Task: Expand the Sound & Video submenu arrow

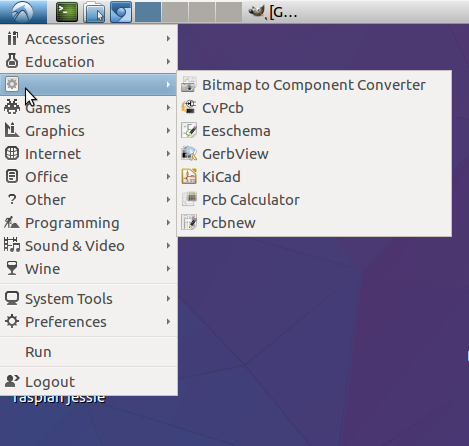Action: tap(168, 246)
